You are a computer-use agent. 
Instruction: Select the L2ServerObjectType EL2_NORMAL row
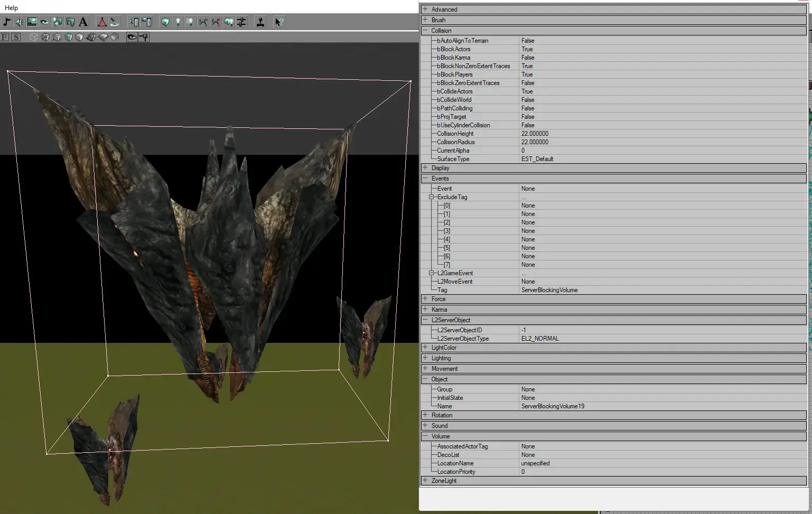click(x=614, y=339)
